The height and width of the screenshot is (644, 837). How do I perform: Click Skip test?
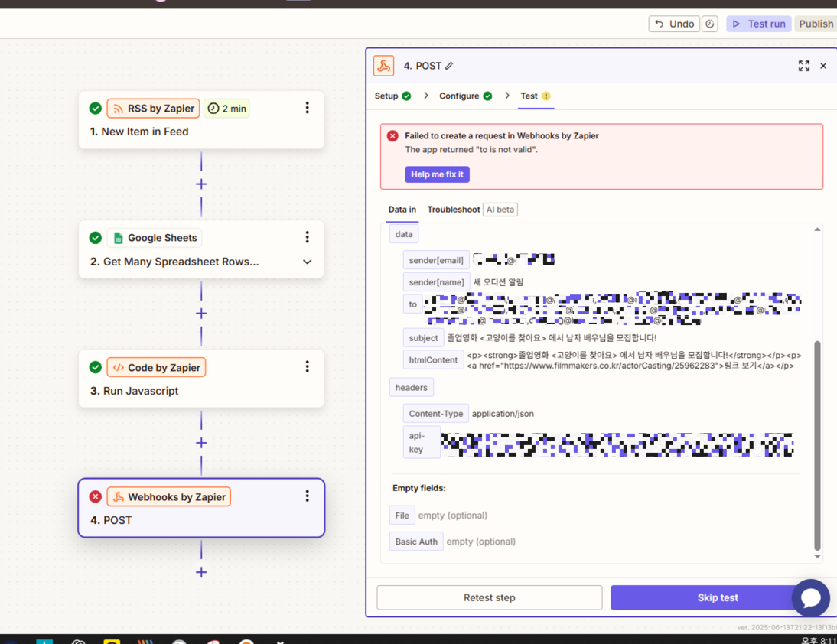point(718,597)
